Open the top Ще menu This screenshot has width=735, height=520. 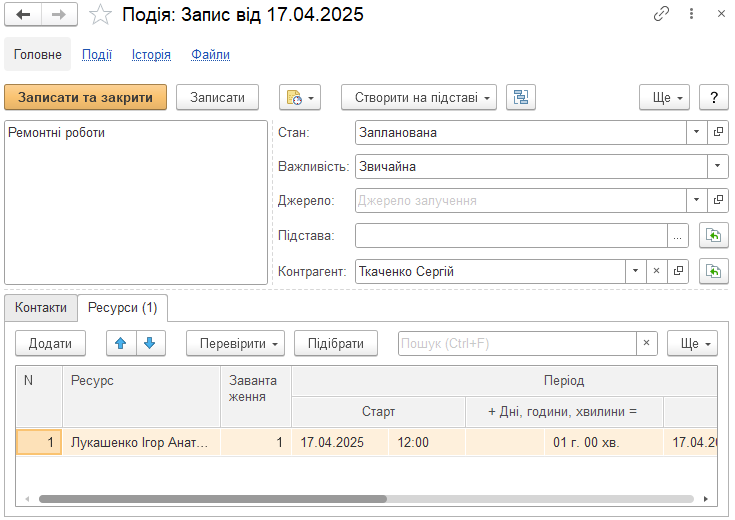(x=665, y=98)
